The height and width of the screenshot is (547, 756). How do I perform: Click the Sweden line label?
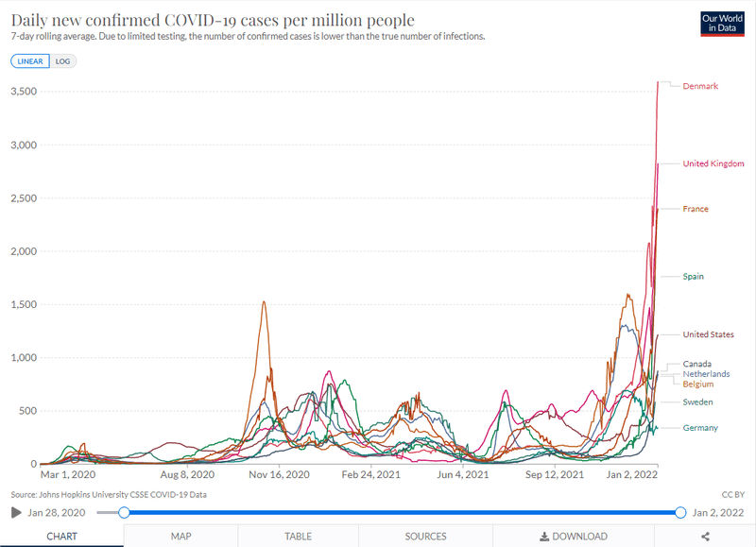click(x=697, y=402)
